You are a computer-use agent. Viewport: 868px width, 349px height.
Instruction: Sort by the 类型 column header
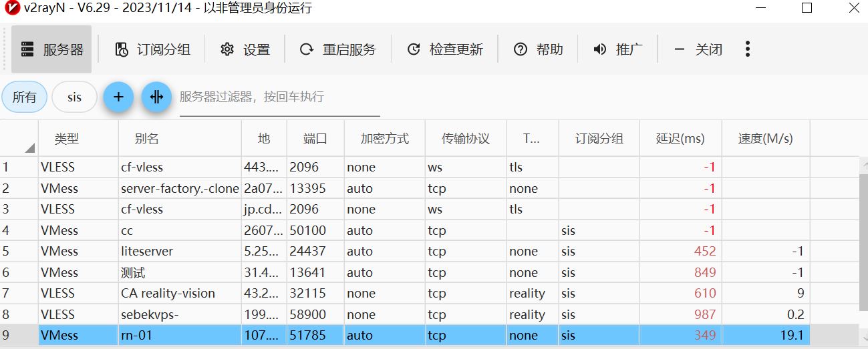click(78, 139)
